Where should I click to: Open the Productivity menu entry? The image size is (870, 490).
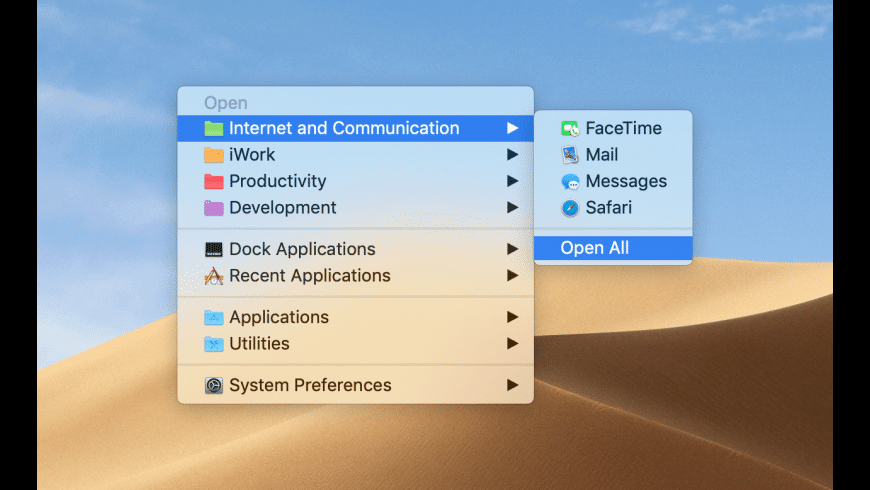click(356, 181)
